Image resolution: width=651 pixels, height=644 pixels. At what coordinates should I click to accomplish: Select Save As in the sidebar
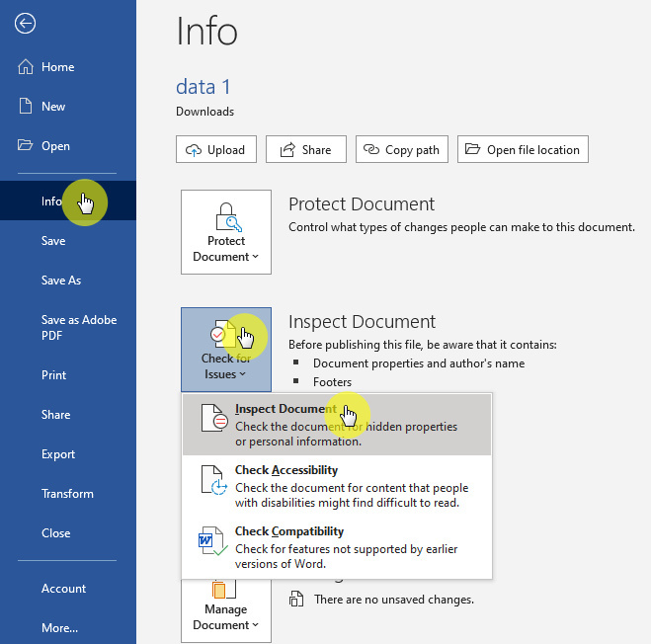[x=61, y=281]
